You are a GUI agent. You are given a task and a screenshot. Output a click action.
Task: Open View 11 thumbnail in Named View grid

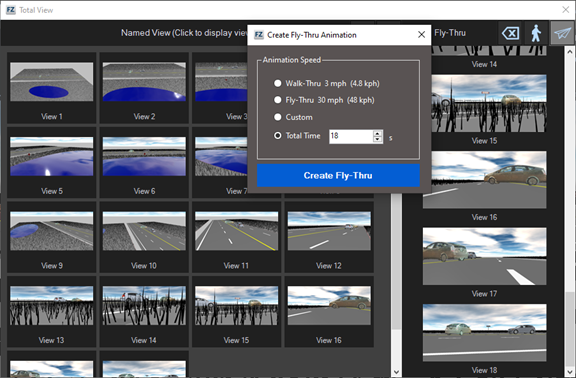pyautogui.click(x=237, y=231)
